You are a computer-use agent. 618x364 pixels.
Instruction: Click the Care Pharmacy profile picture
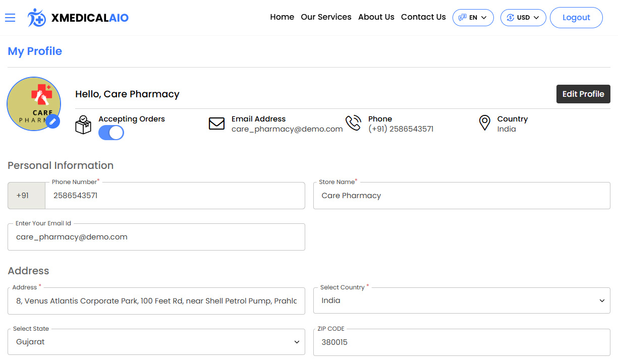click(x=33, y=102)
